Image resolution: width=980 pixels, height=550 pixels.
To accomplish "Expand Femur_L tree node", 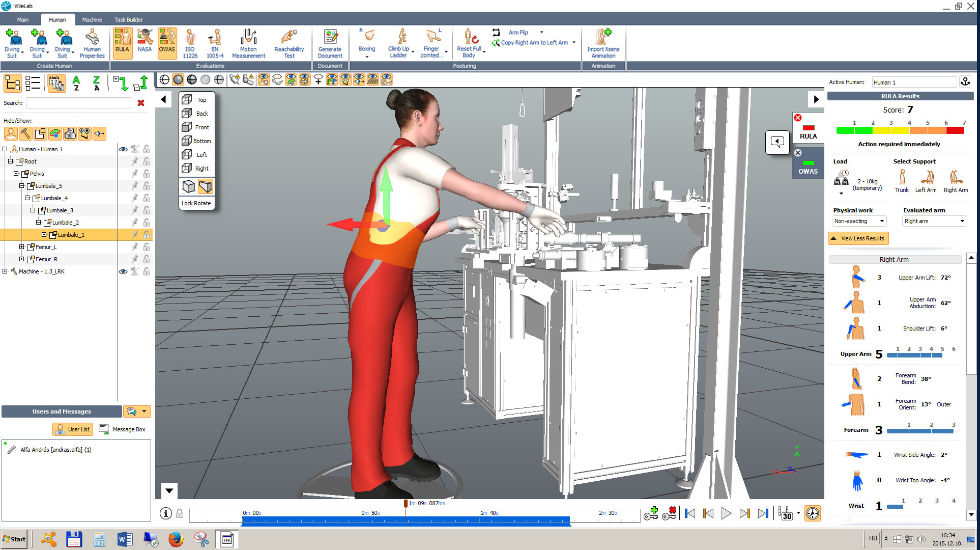I will [x=22, y=247].
